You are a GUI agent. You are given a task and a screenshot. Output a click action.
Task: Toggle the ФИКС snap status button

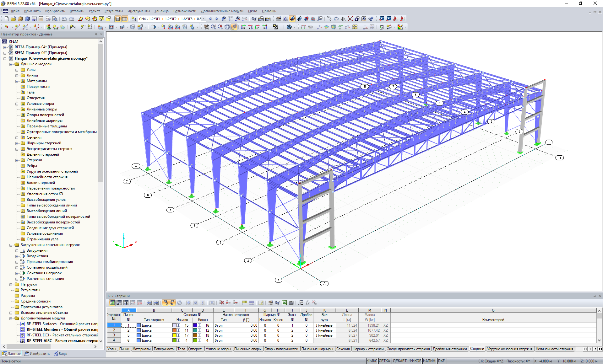(x=372, y=361)
